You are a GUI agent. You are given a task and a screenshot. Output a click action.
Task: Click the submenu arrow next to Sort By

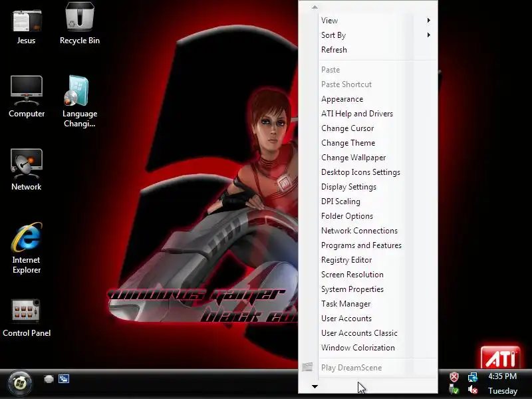[x=429, y=35]
